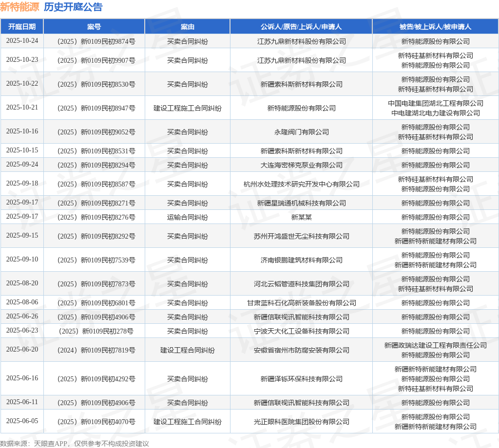The height and width of the screenshot is (448, 499).
Task: Select case number (2025)新0109民初9052号
Action: pyautogui.click(x=96, y=132)
